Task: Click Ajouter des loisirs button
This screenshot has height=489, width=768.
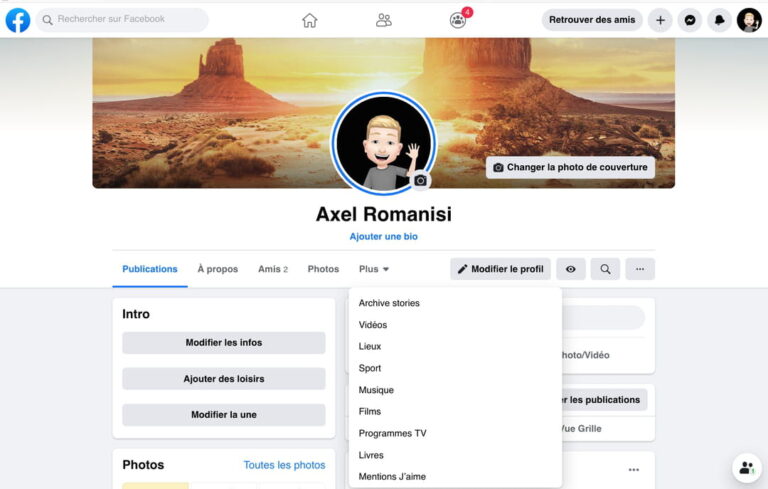Action: point(224,379)
